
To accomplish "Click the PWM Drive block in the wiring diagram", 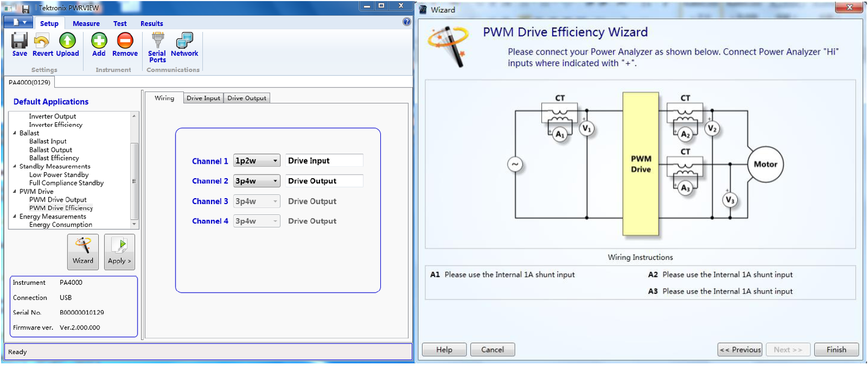I will click(x=641, y=164).
